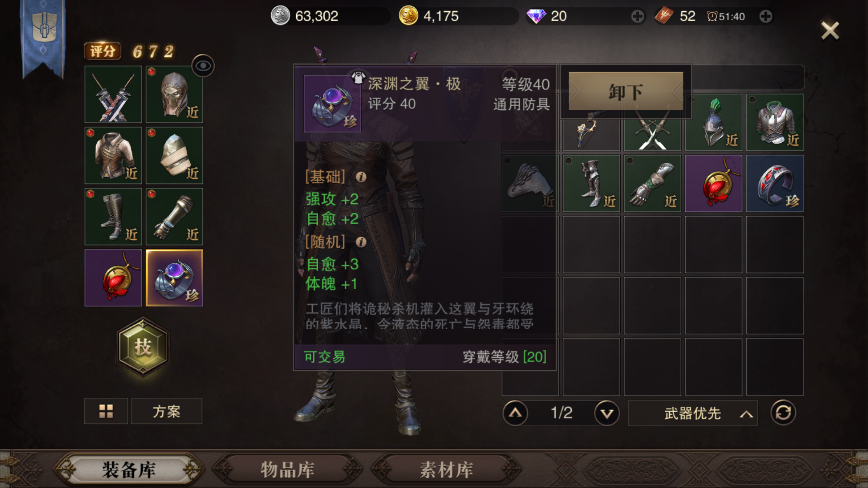Toggle equipment visibility eye icon

click(203, 66)
